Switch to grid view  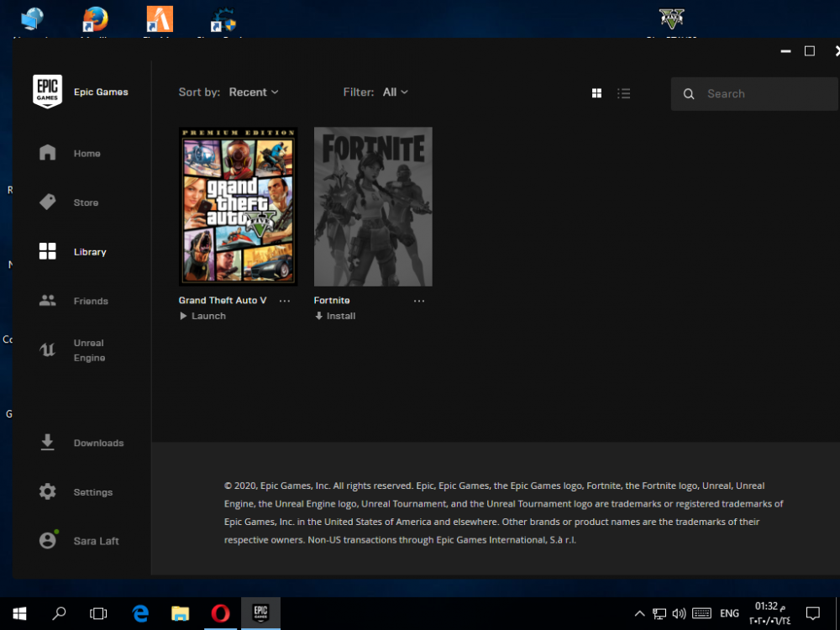coord(596,93)
